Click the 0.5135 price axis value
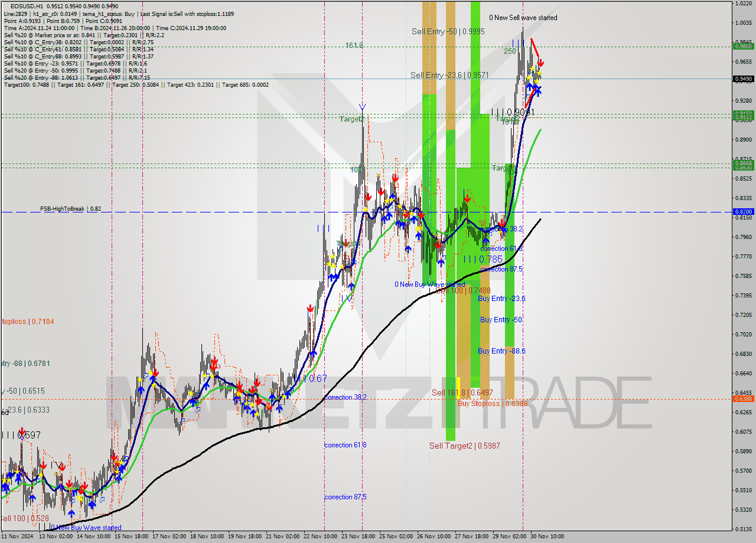 point(743,529)
